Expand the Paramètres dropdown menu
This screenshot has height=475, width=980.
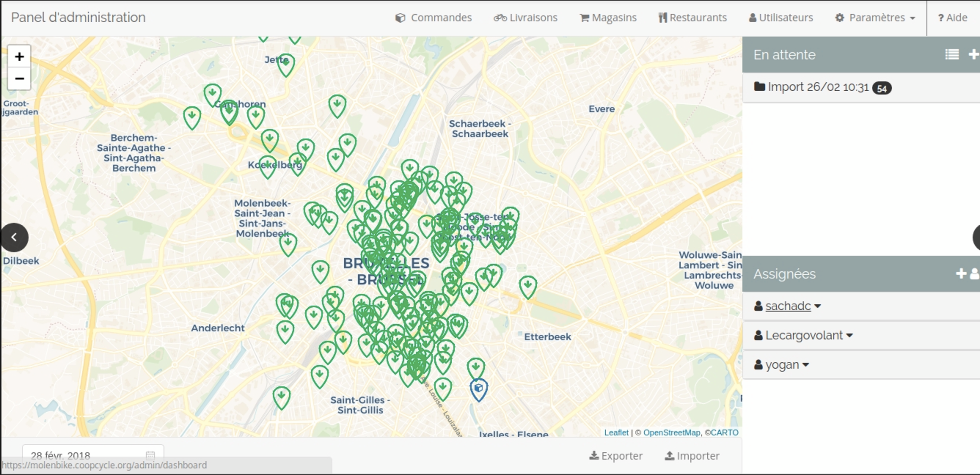click(x=875, y=18)
